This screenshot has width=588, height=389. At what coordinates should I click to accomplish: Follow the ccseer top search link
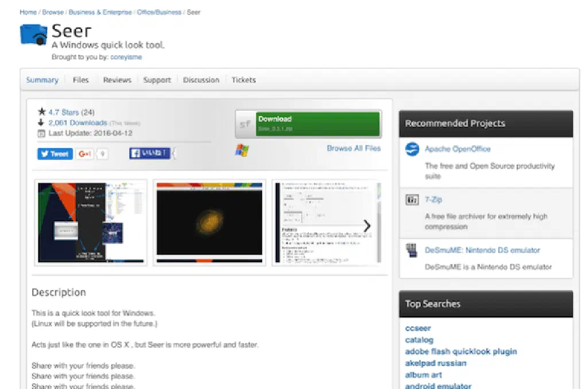pos(417,329)
